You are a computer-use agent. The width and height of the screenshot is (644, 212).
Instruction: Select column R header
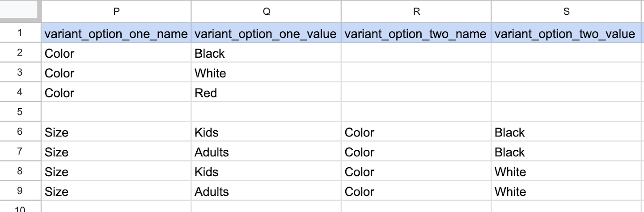tap(416, 12)
